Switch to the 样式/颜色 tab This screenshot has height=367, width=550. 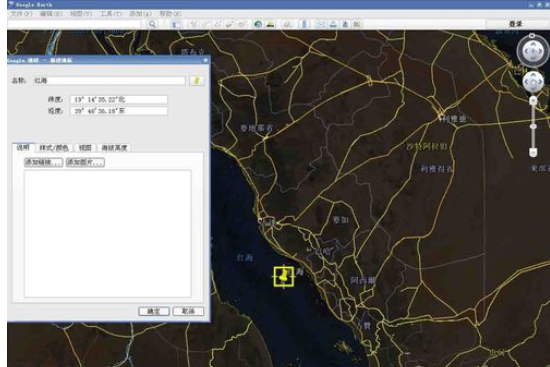click(x=54, y=148)
